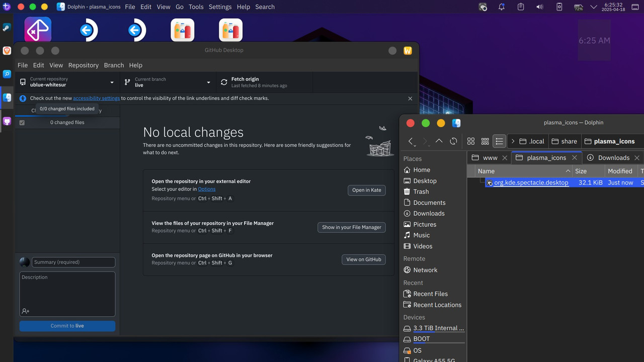Sort files by the Size column
The height and width of the screenshot is (362, 644).
point(588,171)
